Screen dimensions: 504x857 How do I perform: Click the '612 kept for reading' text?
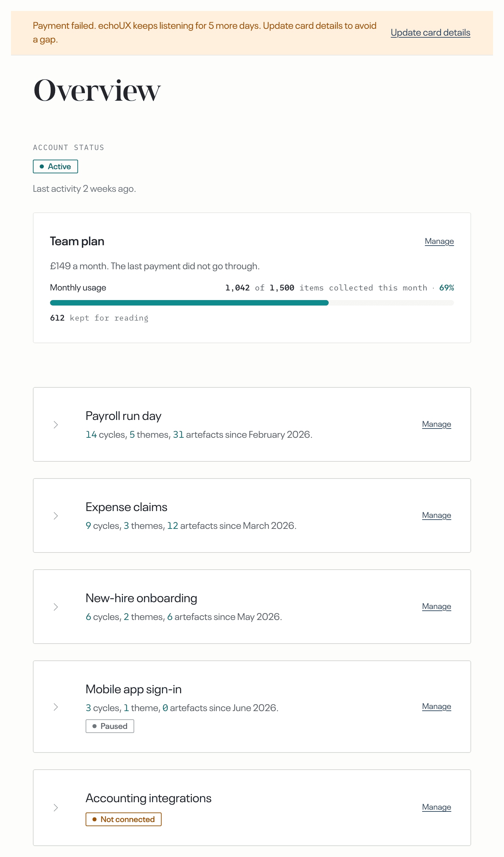(99, 318)
